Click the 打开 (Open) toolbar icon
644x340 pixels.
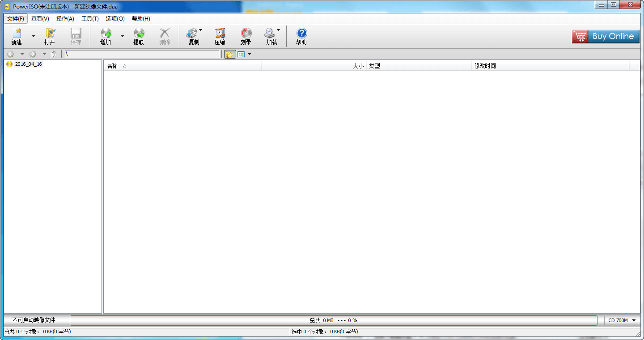pos(50,36)
